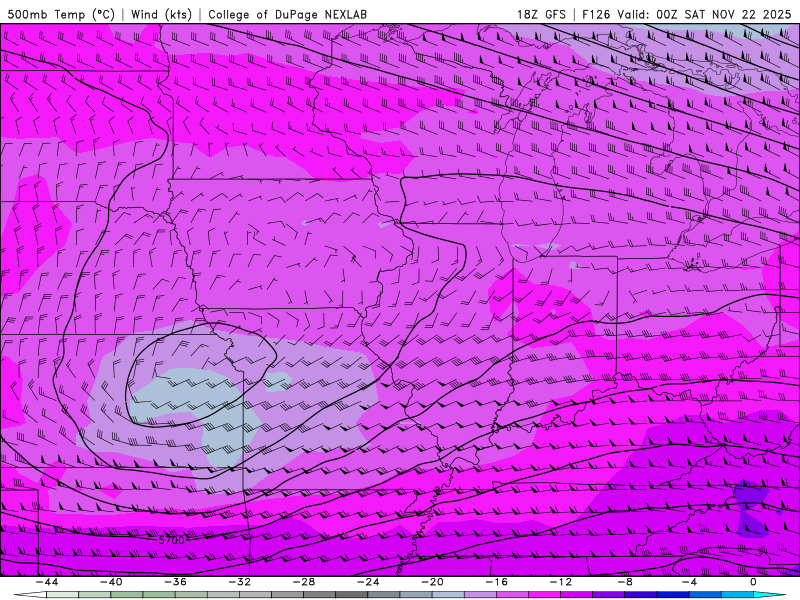Viewport: 800px width, 600px height.
Task: Click the "500mb Temp (°C)" title text
Action: [x=61, y=14]
